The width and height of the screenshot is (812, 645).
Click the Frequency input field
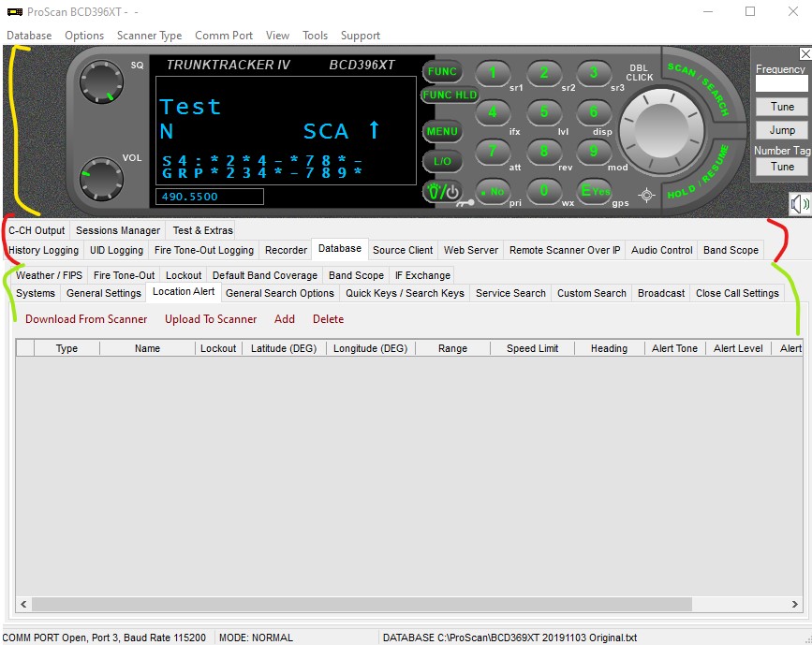tap(779, 85)
